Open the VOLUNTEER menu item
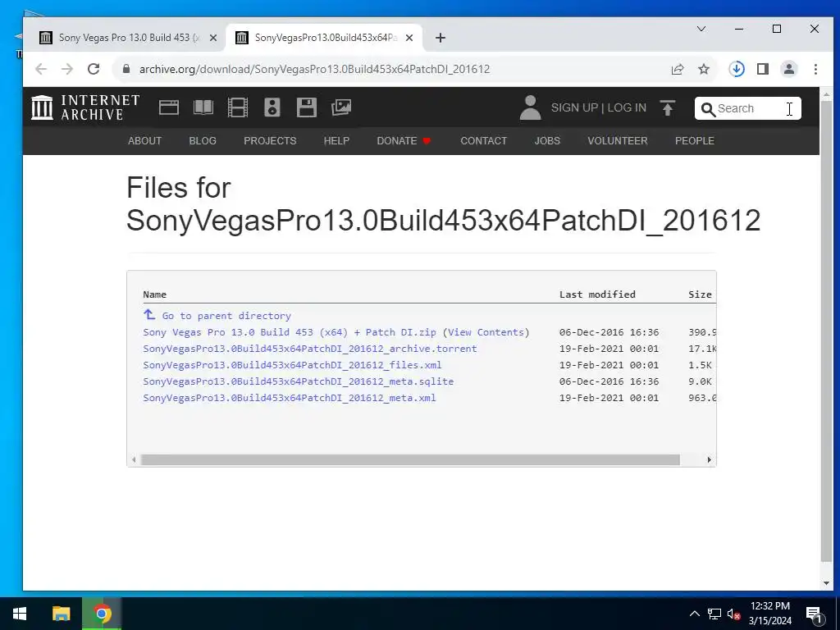 pyautogui.click(x=618, y=141)
